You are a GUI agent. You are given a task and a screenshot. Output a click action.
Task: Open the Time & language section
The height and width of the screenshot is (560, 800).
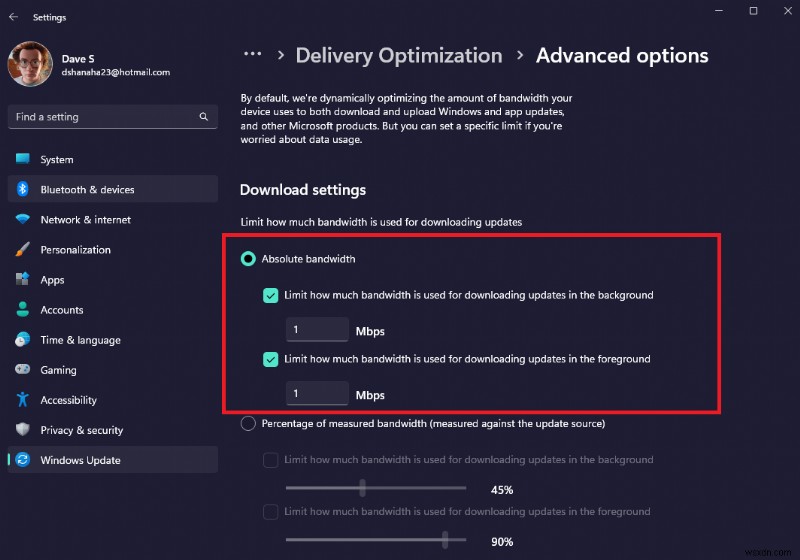[80, 340]
